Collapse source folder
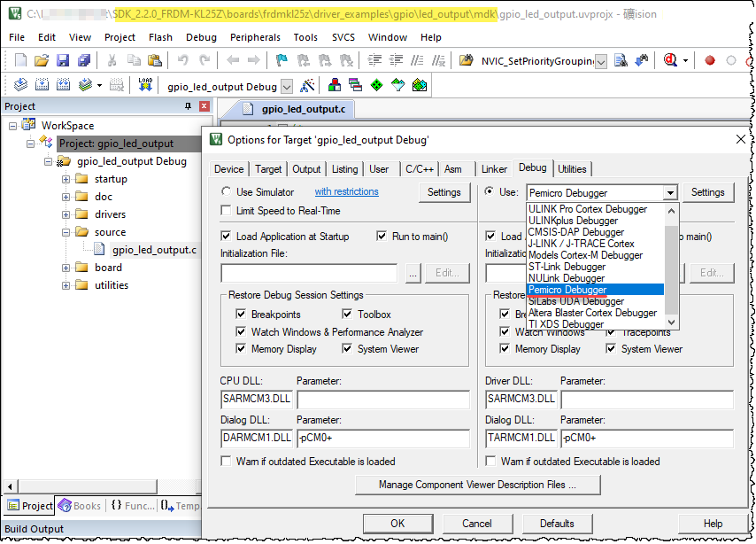Screen dimensions: 756x544 coord(66,232)
